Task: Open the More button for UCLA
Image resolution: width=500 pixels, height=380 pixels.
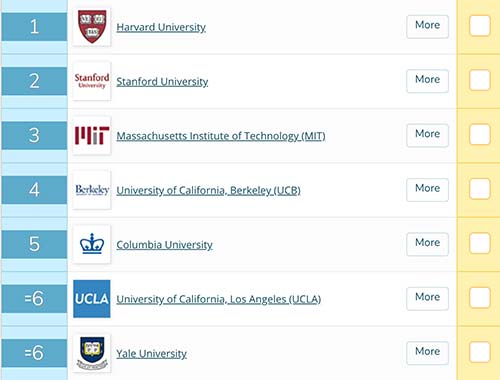Action: (x=427, y=298)
